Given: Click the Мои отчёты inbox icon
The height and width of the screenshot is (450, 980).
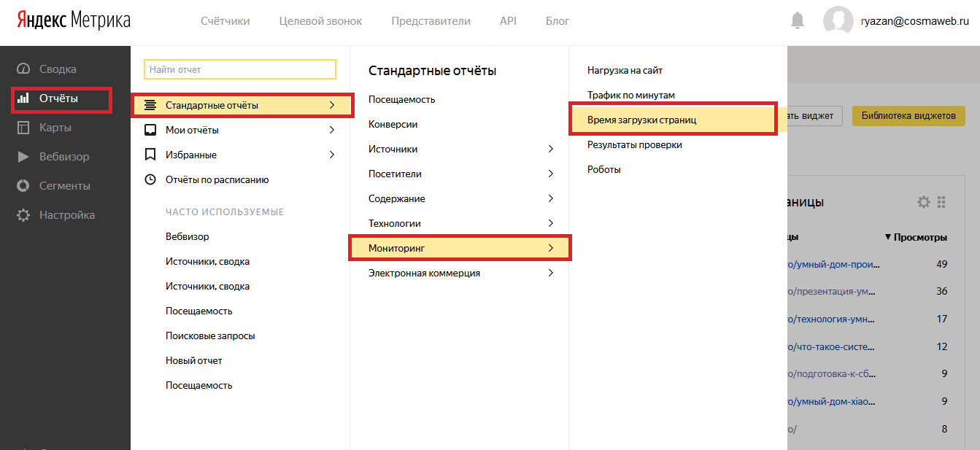Looking at the screenshot, I should coord(150,130).
